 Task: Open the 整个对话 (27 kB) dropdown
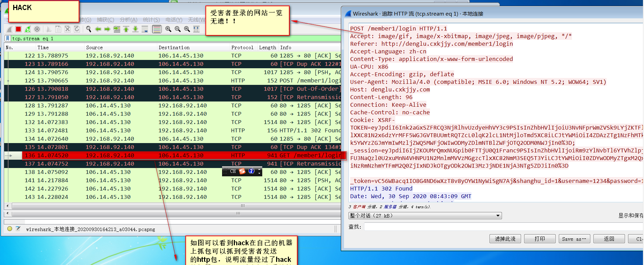click(425, 215)
